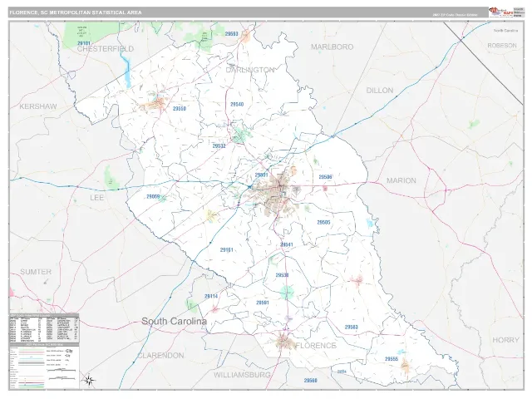Click the ROBESON county label
This screenshot has width=532, height=399.
point(502,46)
